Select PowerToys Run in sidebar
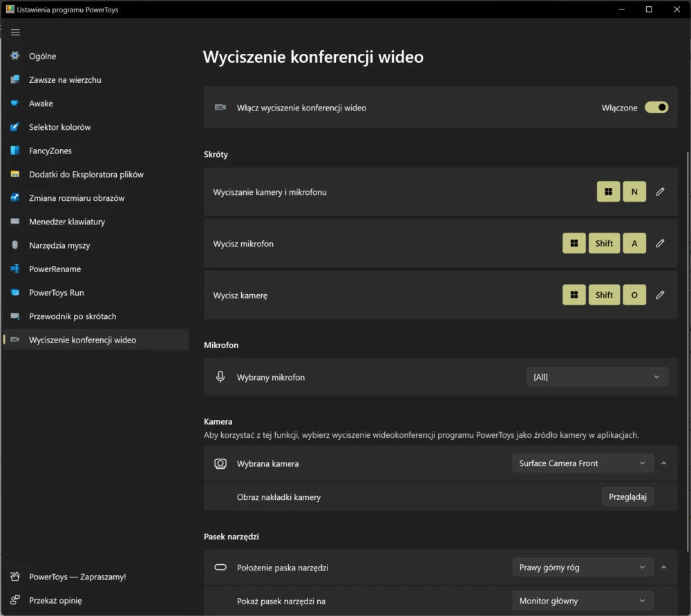Viewport: 691px width, 616px height. point(96,292)
